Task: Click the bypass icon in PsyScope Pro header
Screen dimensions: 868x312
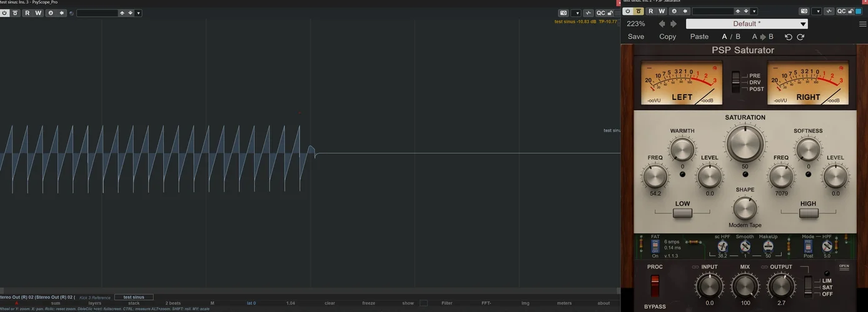Action: pyautogui.click(x=15, y=13)
